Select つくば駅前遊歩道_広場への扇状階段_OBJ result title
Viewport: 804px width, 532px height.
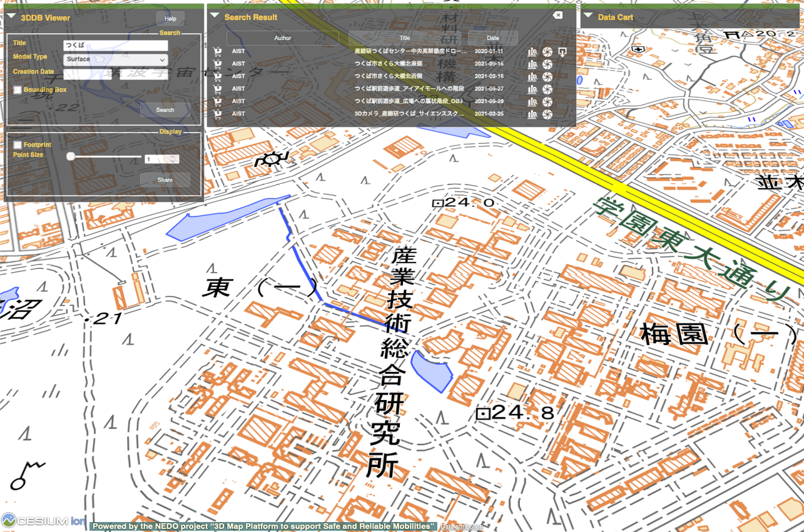[x=409, y=101]
